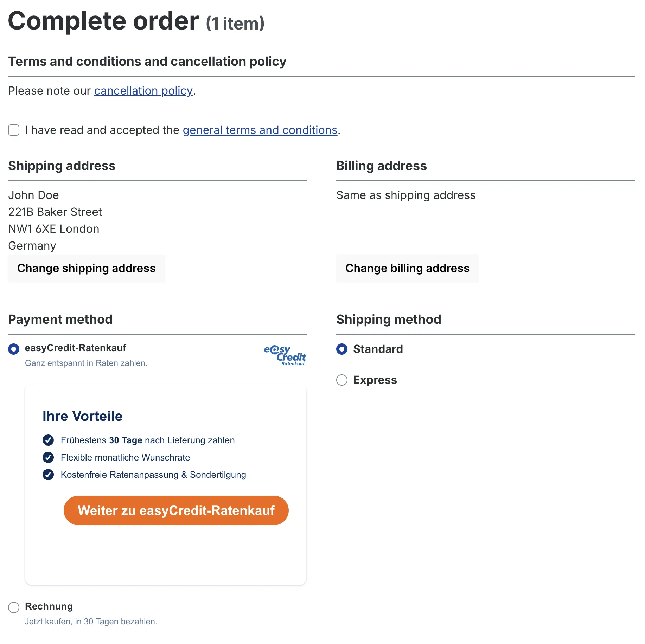645x644 pixels.
Task: Click Change shipping address button
Action: 87,268
